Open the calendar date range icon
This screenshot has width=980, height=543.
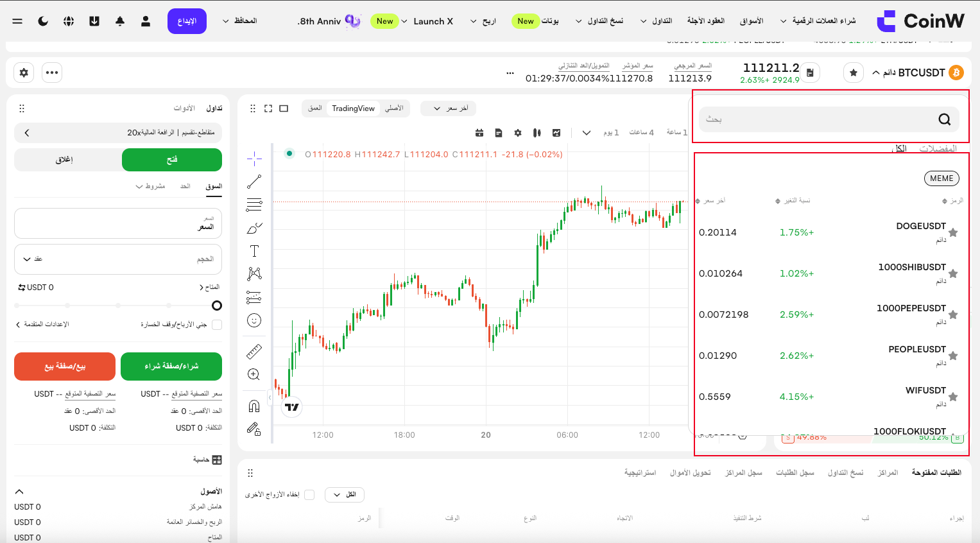pos(479,133)
